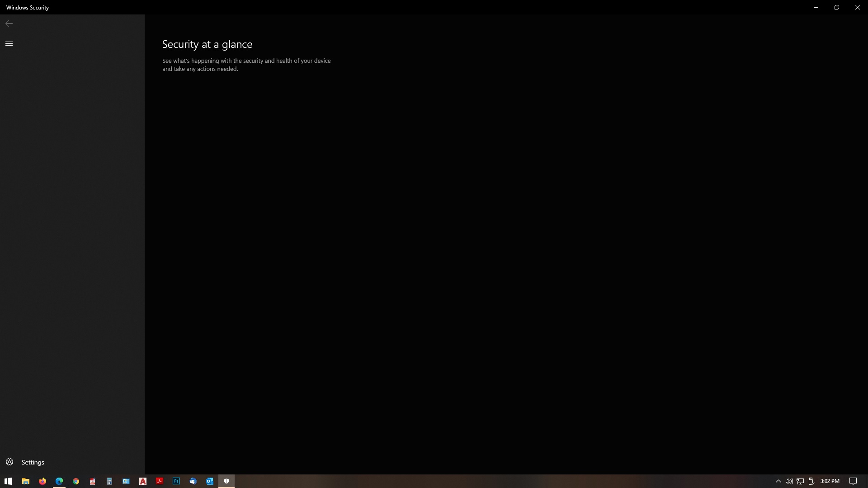Open the Action Center notifications
Viewport: 868px width, 488px height.
[853, 481]
